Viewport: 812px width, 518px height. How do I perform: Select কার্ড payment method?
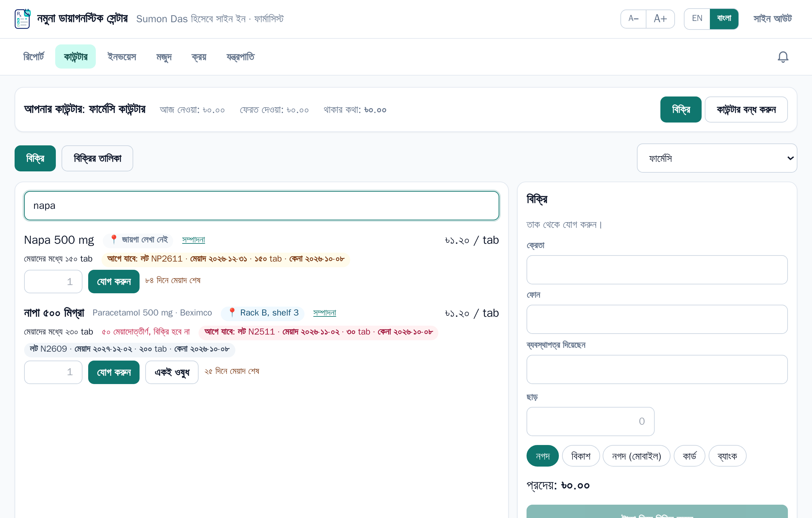[689, 456]
